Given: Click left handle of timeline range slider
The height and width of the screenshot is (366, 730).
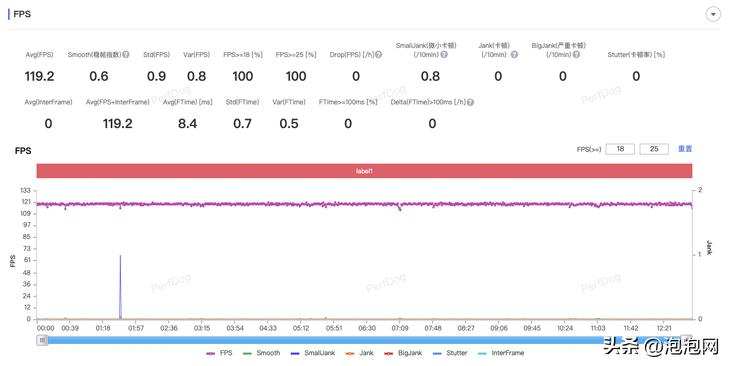Looking at the screenshot, I should coord(42,340).
